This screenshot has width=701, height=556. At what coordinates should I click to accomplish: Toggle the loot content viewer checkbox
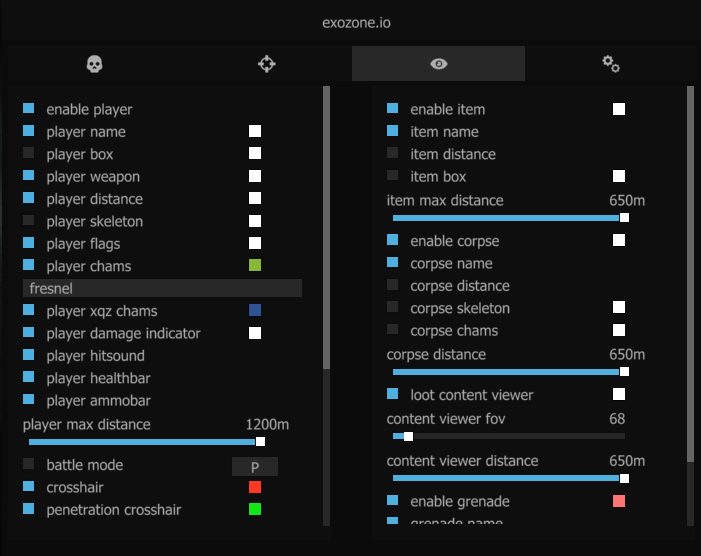392,394
